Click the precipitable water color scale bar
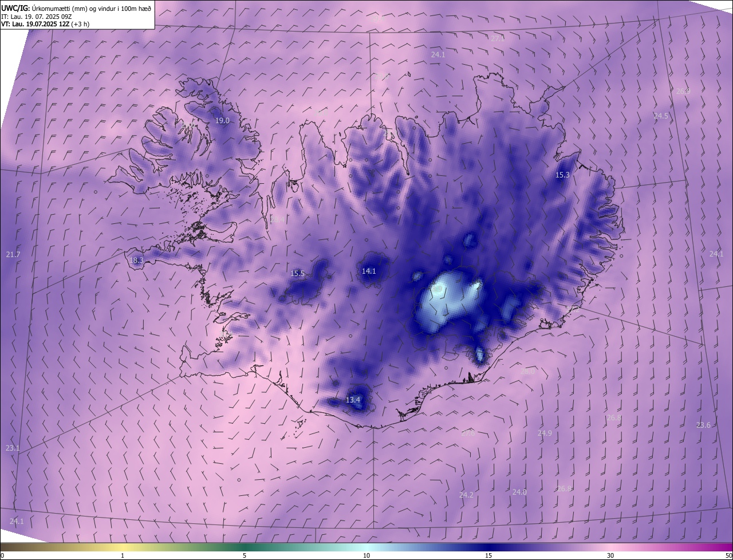 click(x=366, y=547)
